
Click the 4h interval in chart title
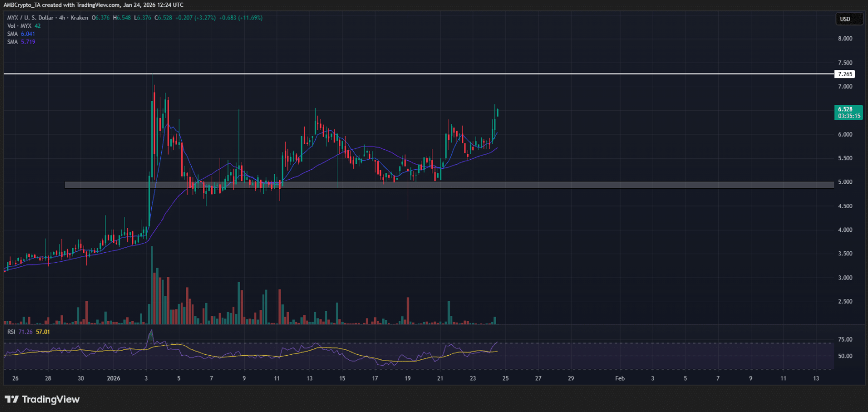click(x=62, y=18)
